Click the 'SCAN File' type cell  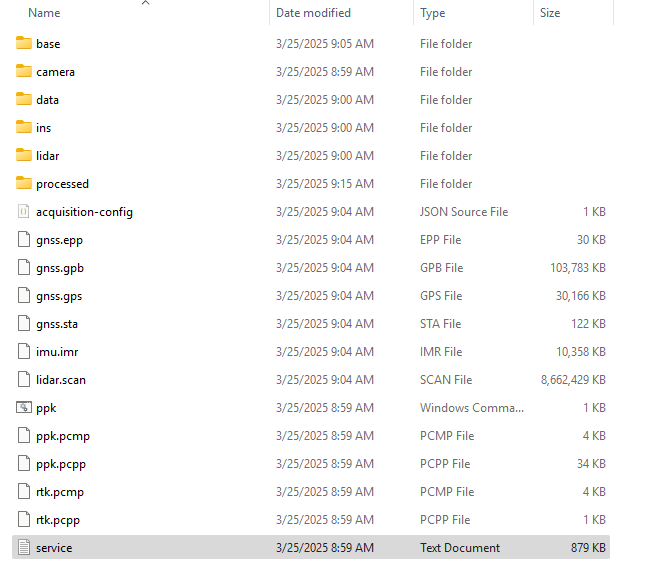pyautogui.click(x=446, y=380)
